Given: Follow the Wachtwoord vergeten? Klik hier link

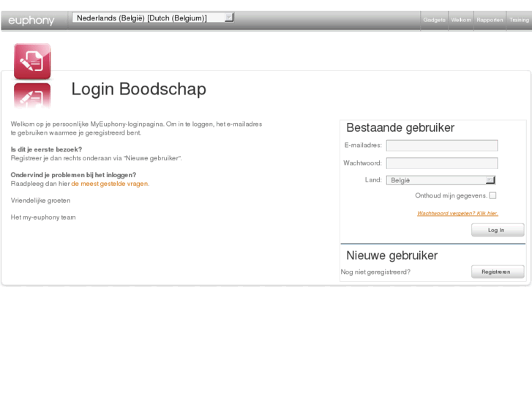Looking at the screenshot, I should point(457,213).
